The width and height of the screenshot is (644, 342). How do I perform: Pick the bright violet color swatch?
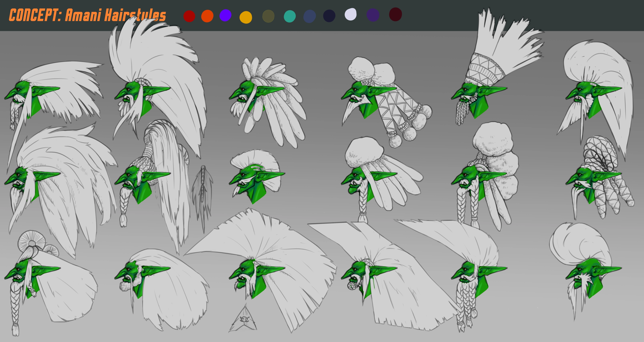225,15
